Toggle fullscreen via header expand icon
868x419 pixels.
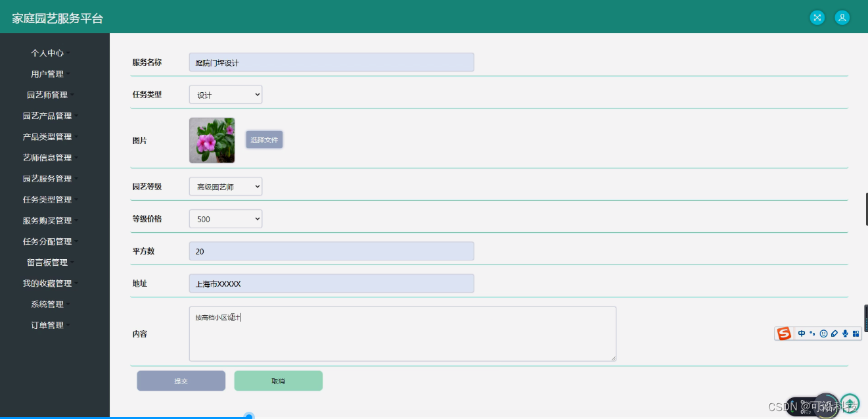click(817, 18)
